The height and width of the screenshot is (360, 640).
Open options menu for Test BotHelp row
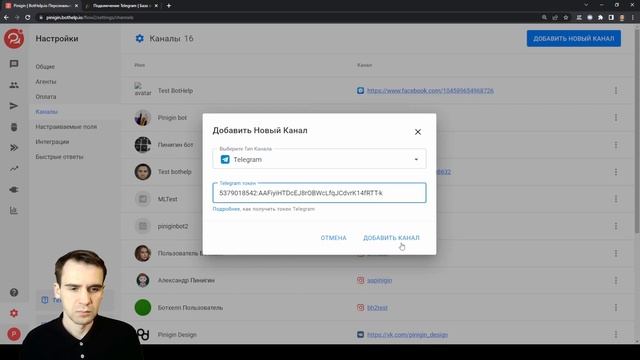pyautogui.click(x=616, y=91)
